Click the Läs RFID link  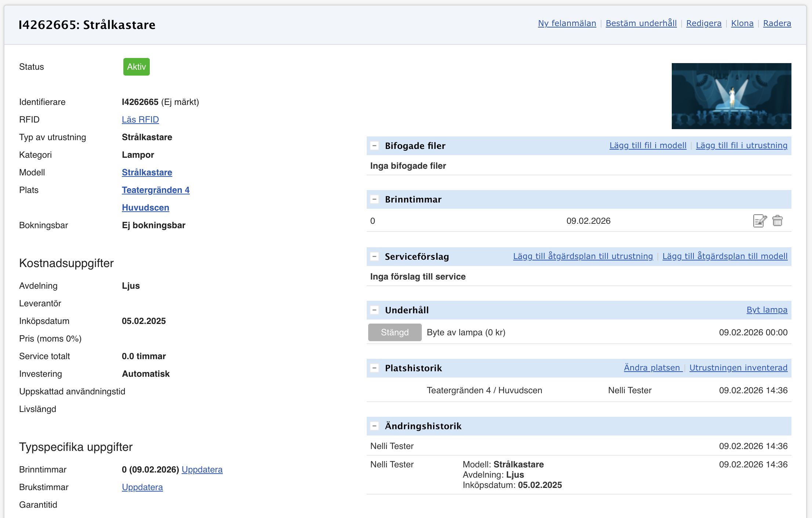click(x=140, y=120)
